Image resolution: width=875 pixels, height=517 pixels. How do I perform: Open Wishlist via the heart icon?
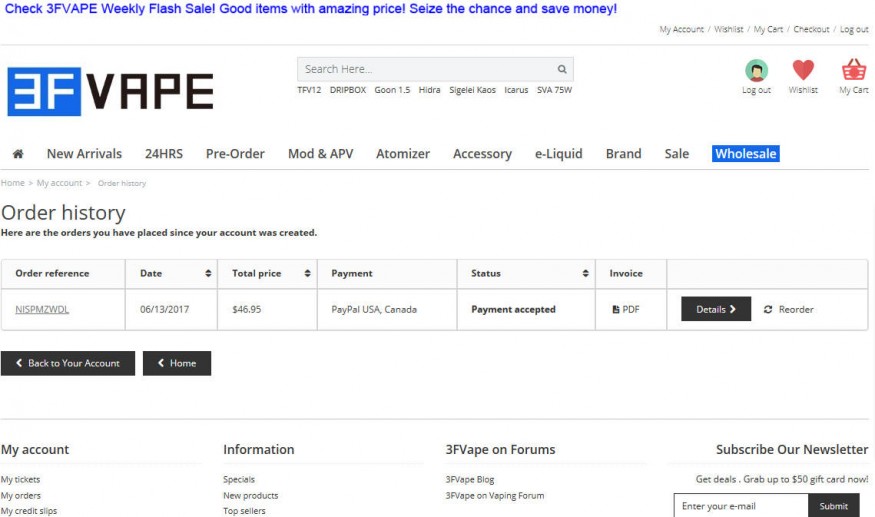click(803, 70)
